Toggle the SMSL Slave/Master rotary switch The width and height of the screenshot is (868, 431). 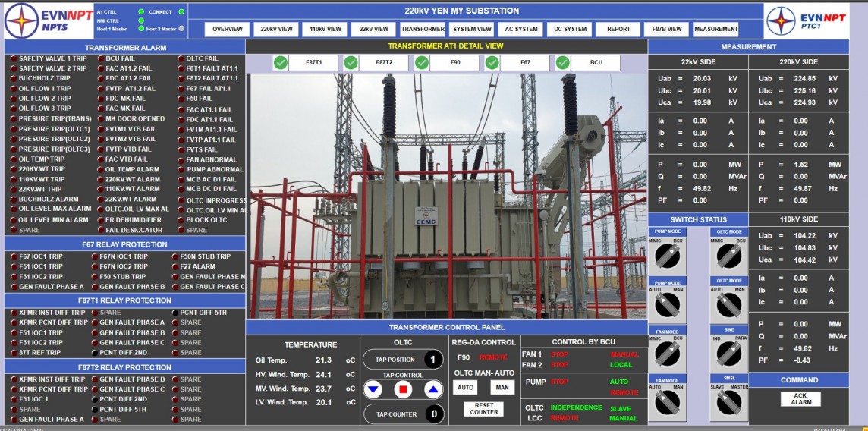point(728,402)
